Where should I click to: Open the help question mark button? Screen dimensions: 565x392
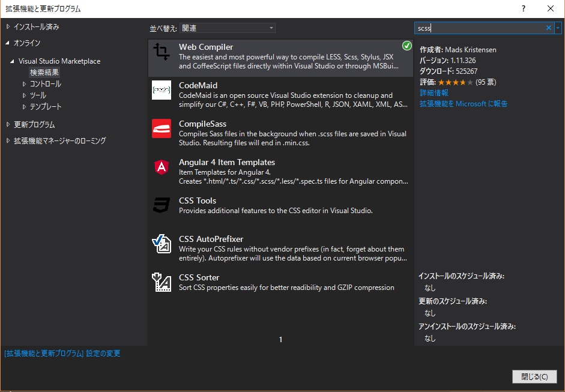tap(524, 8)
